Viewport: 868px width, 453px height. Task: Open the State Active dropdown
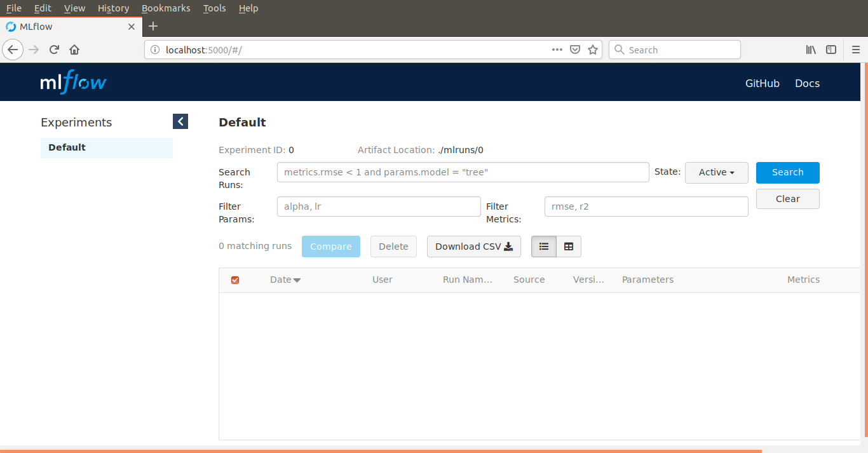[x=717, y=172]
